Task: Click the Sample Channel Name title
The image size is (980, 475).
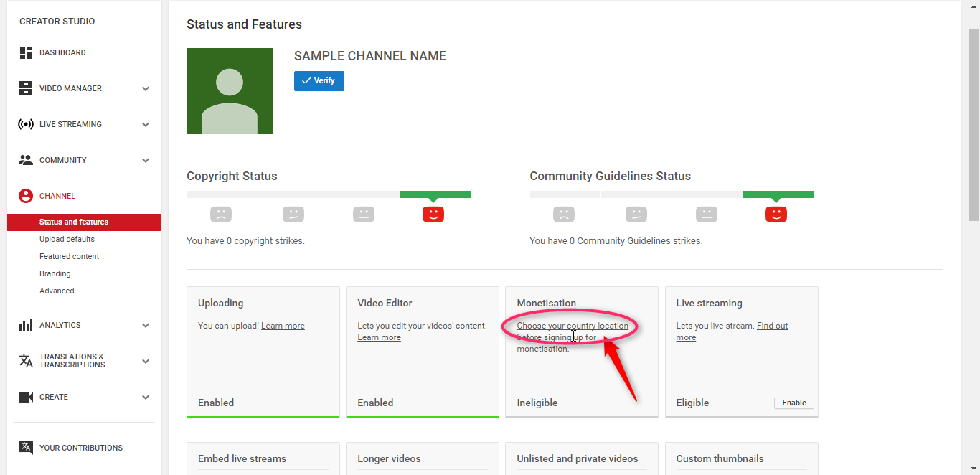Action: [370, 56]
